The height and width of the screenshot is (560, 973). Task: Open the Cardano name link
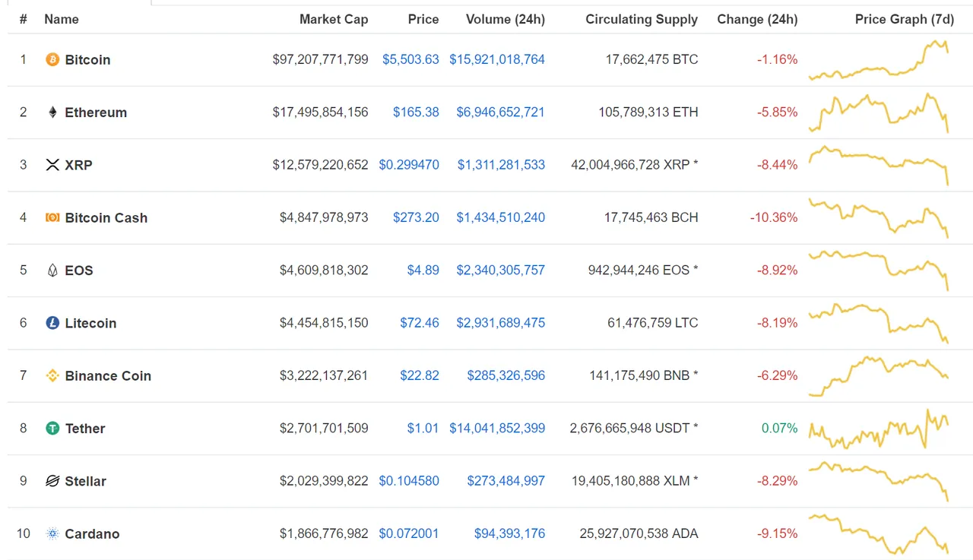pos(92,533)
